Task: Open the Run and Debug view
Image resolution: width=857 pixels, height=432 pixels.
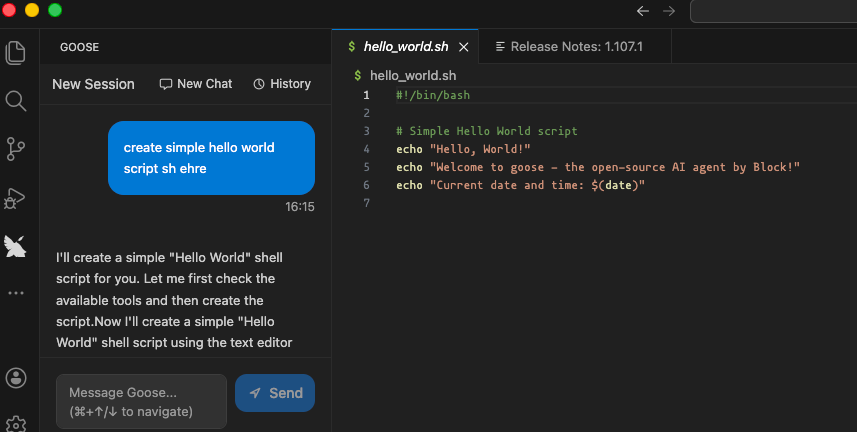Action: click(x=15, y=197)
